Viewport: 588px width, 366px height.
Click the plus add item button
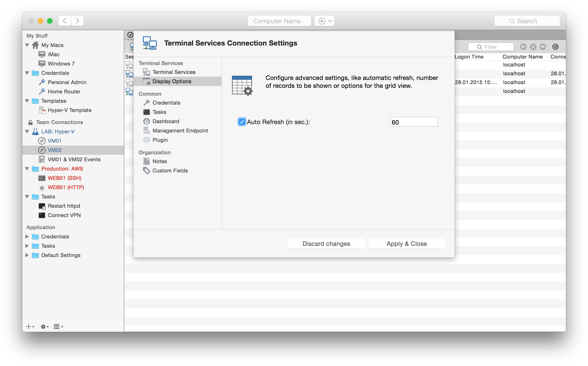coord(30,326)
